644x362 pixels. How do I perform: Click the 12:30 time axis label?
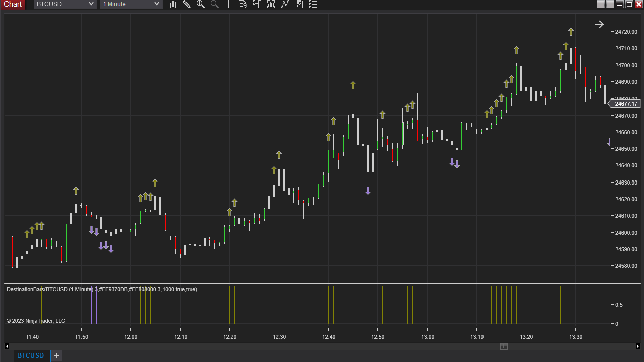279,337
